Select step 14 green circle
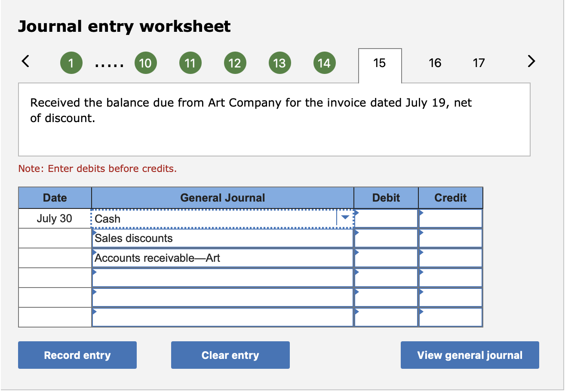Screen dimensions: 565x392 coord(325,63)
